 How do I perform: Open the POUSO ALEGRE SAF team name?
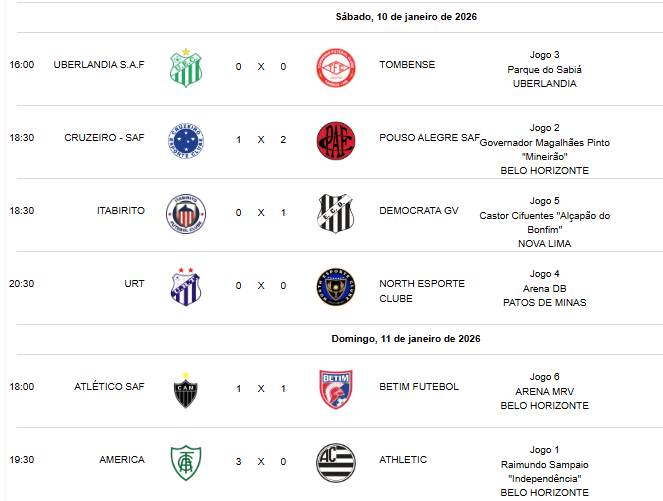pyautogui.click(x=430, y=138)
